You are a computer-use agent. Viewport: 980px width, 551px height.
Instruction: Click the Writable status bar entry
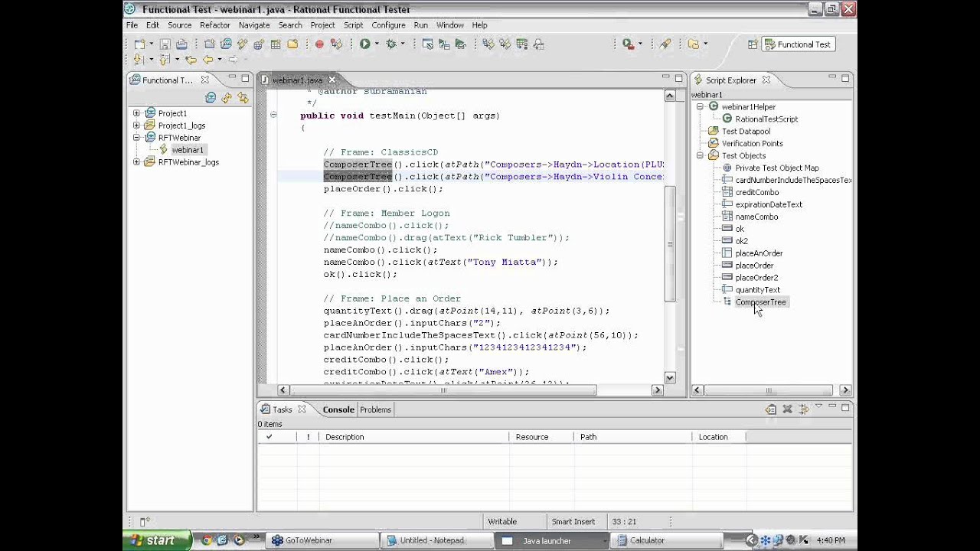pos(502,521)
